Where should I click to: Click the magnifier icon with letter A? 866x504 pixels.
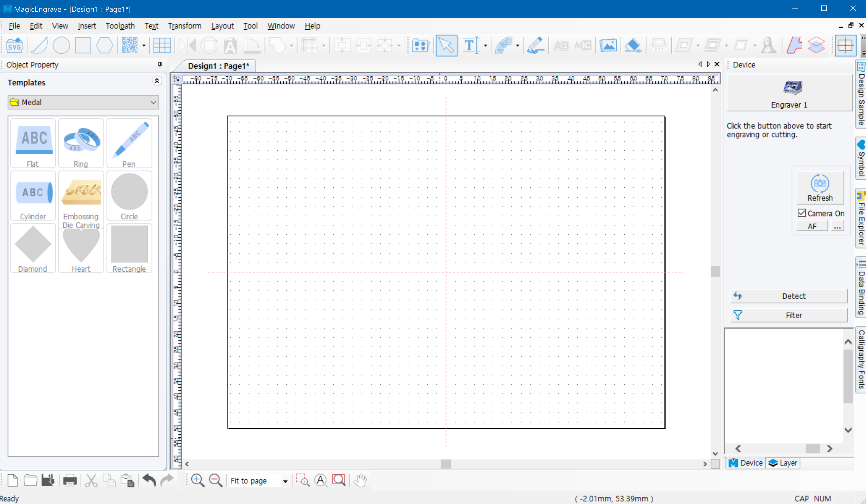[x=321, y=480]
